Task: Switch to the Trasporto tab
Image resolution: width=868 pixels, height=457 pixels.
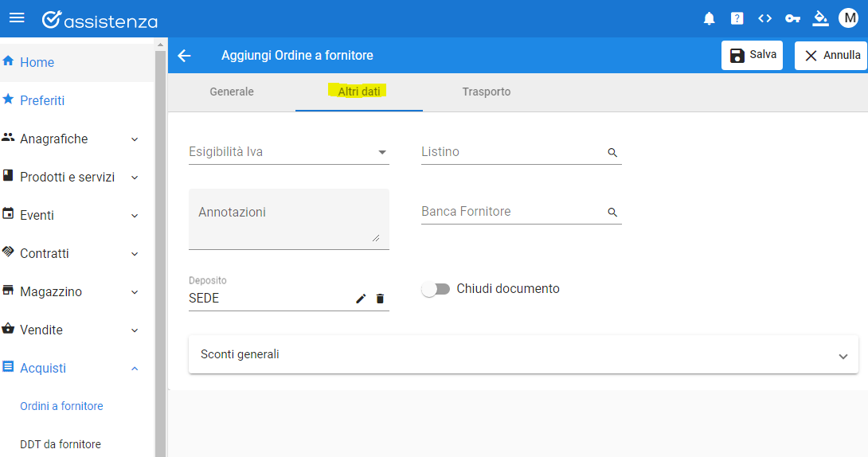Action: click(486, 92)
